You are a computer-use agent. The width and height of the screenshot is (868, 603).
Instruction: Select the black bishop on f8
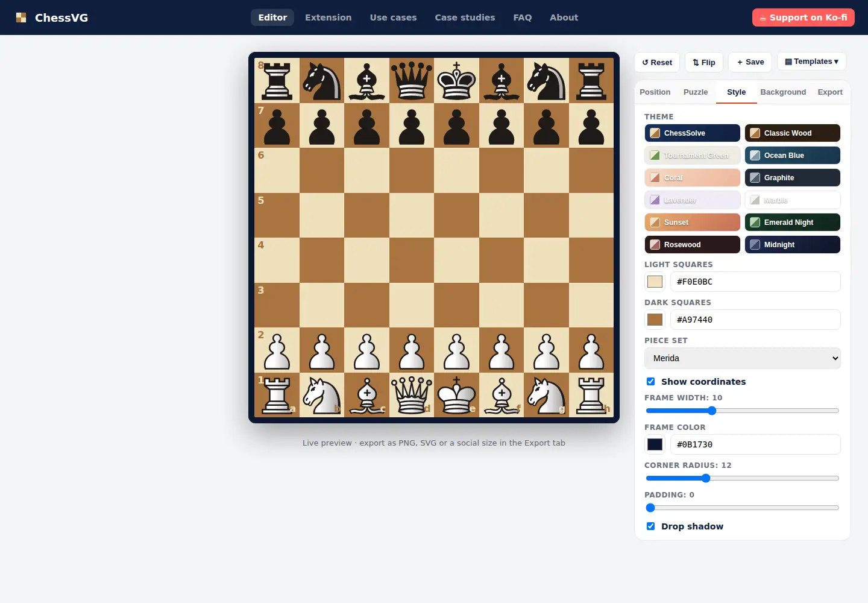pyautogui.click(x=502, y=80)
